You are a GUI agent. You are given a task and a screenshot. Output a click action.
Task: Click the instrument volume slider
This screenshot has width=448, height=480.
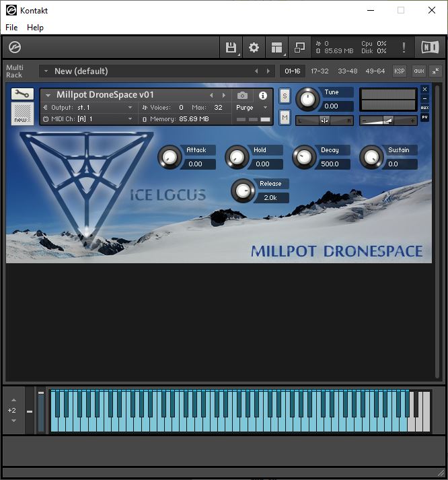388,121
